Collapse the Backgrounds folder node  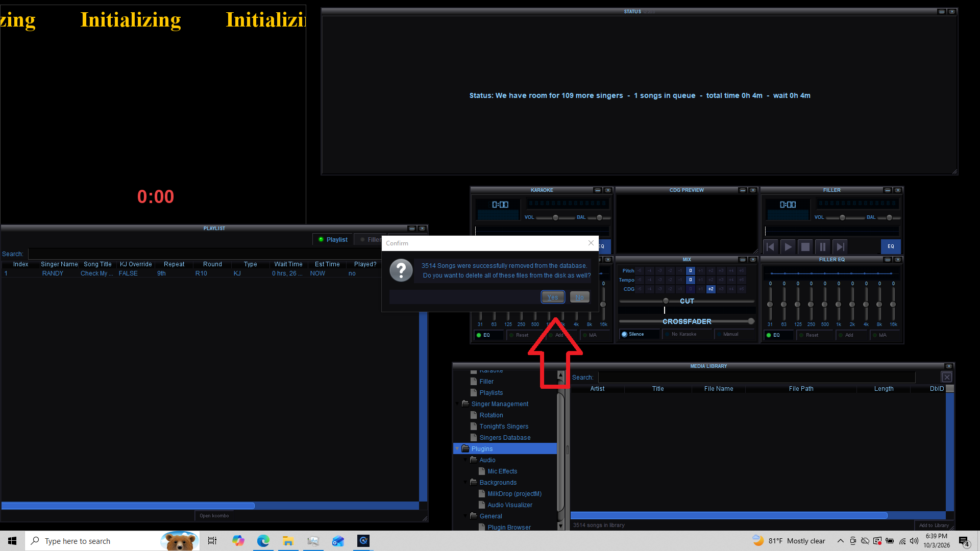pos(465,483)
